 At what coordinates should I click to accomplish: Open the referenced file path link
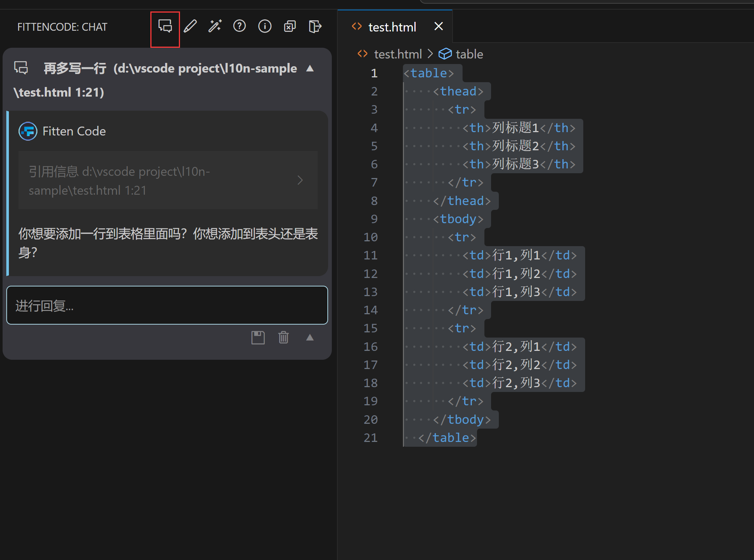pos(119,181)
